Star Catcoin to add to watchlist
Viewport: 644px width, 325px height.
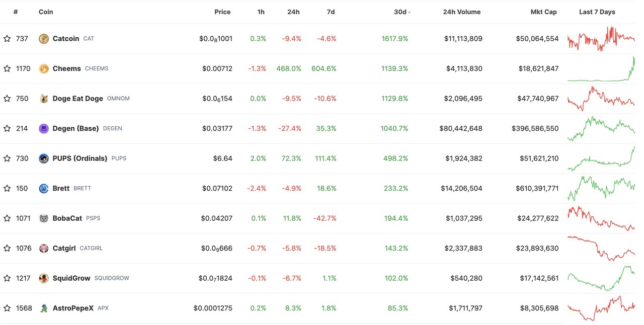tap(7, 38)
